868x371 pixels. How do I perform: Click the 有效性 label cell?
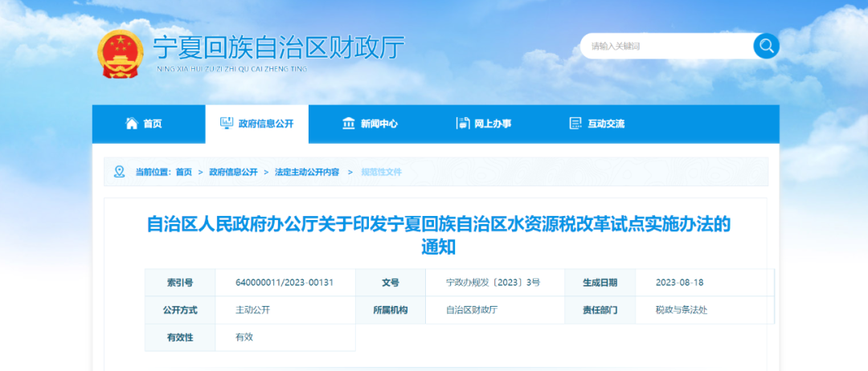click(180, 337)
